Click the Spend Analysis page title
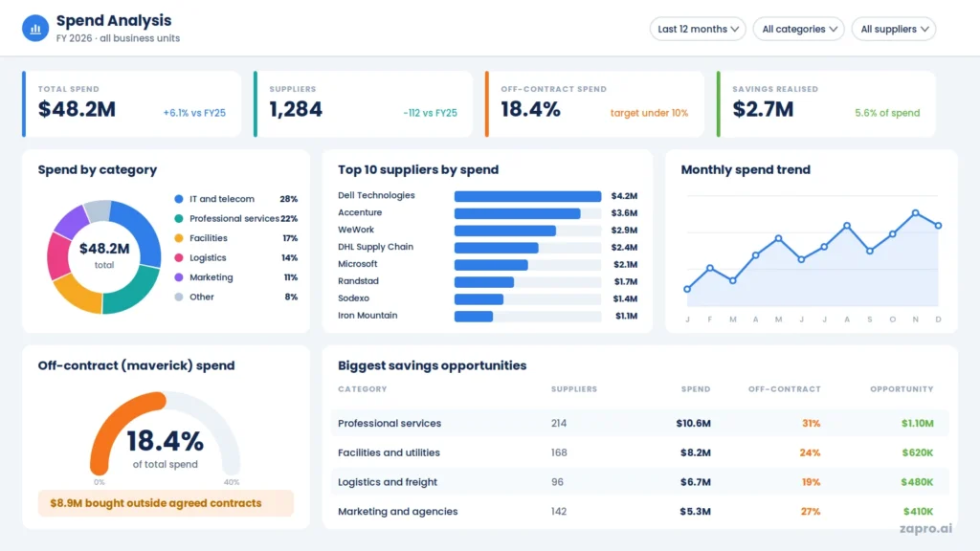Image resolution: width=980 pixels, height=551 pixels. [114, 21]
